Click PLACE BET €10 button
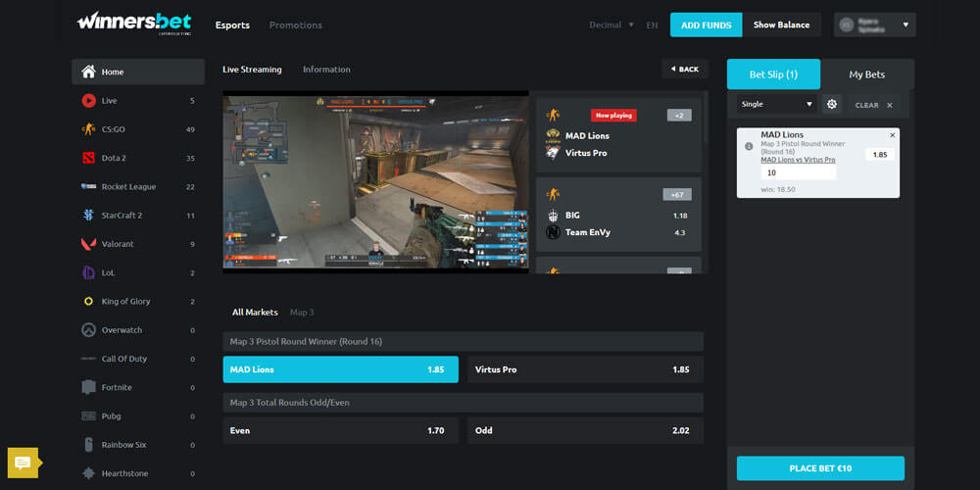Screen dimensions: 980x490 [820, 468]
